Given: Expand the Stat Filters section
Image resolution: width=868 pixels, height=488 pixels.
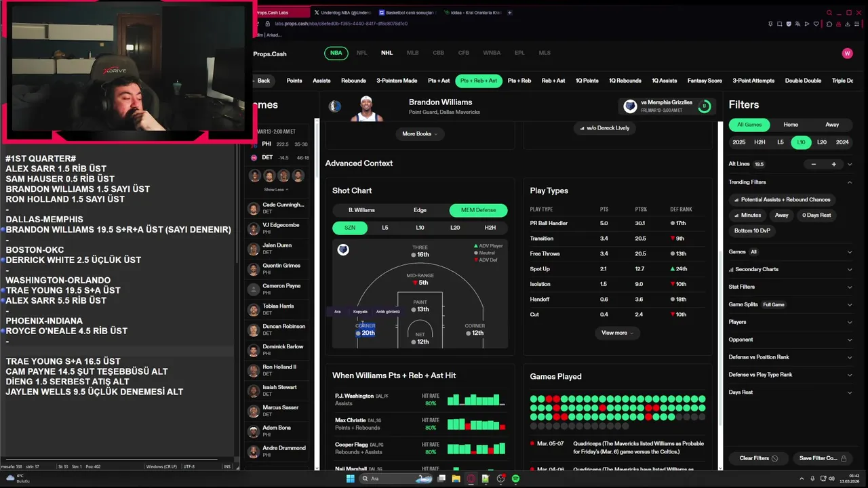Looking at the screenshot, I should [x=790, y=287].
